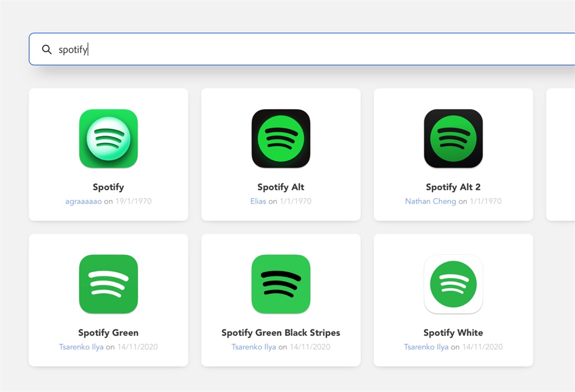Click the "Spotify" title above agraaaaao
This screenshot has height=392, width=575.
pyautogui.click(x=109, y=187)
